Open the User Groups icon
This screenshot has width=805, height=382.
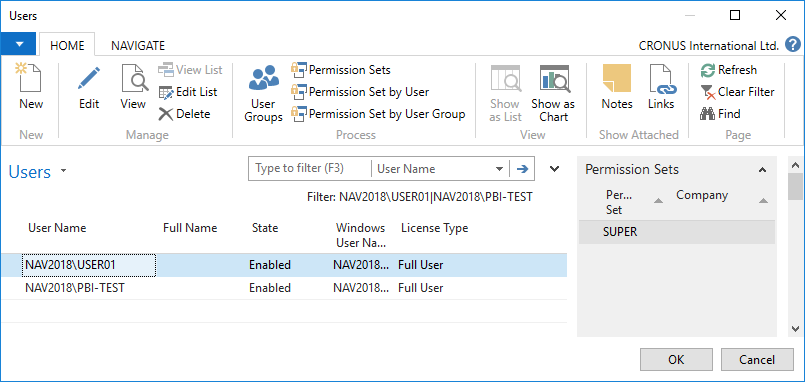click(x=263, y=78)
